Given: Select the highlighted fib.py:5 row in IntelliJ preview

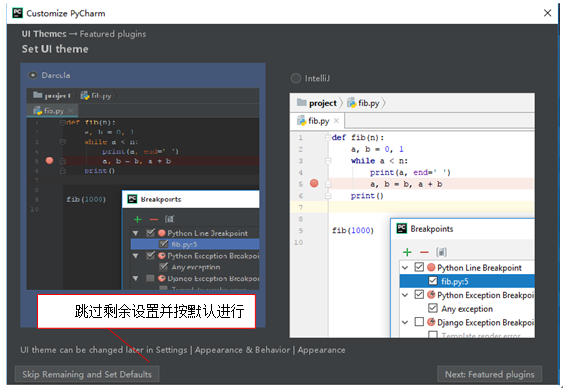Looking at the screenshot, I should point(467,281).
